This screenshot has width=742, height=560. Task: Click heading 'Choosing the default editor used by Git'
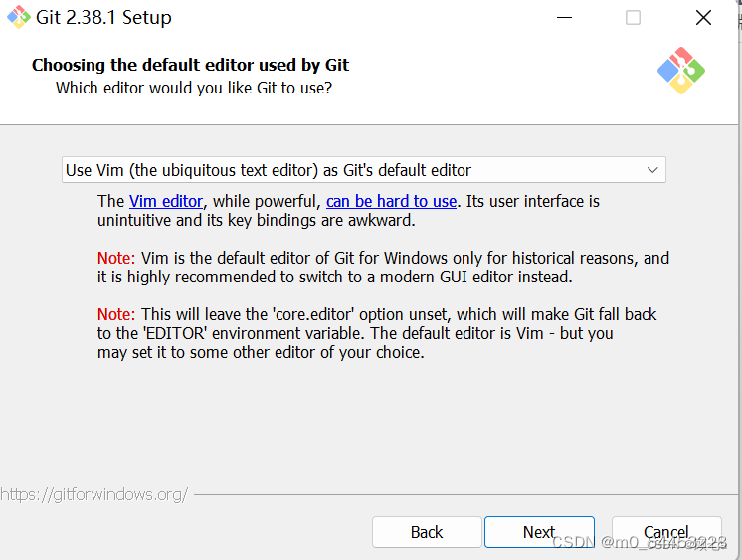click(190, 65)
